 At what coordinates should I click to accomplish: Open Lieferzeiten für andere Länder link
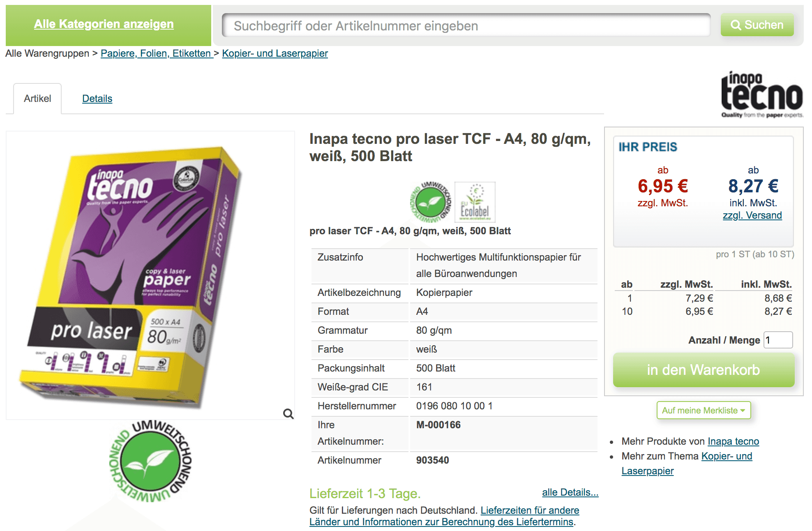[444, 516]
